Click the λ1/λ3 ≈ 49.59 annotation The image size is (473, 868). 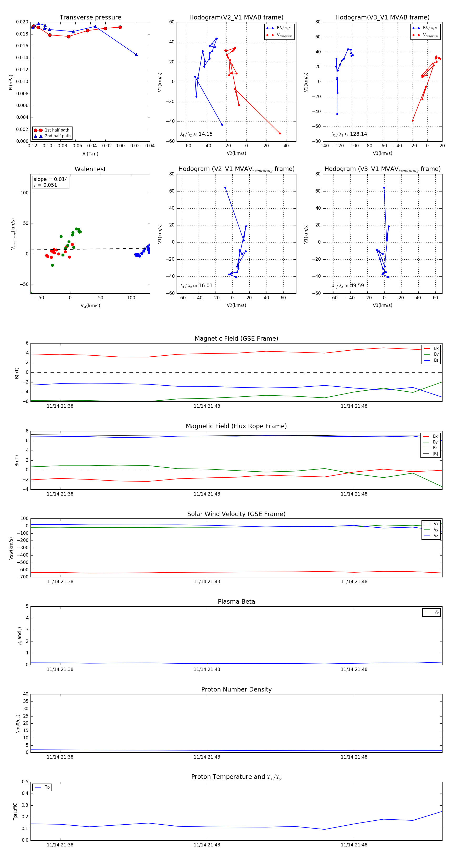[x=348, y=286]
